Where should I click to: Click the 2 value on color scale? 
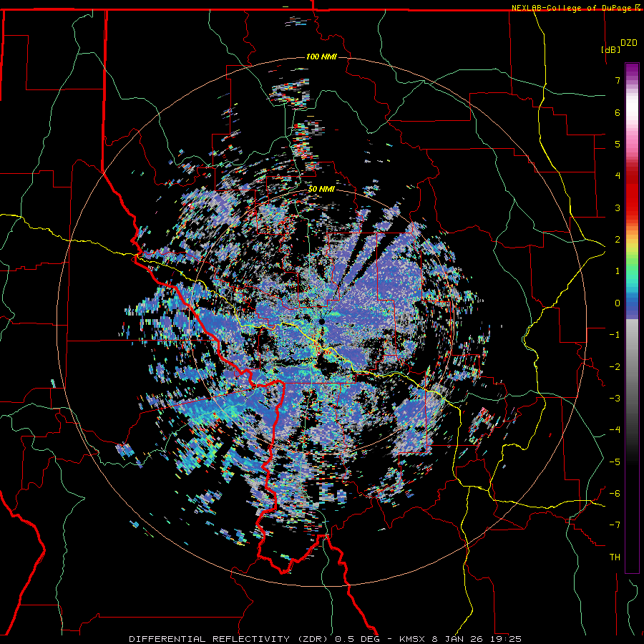(618, 240)
